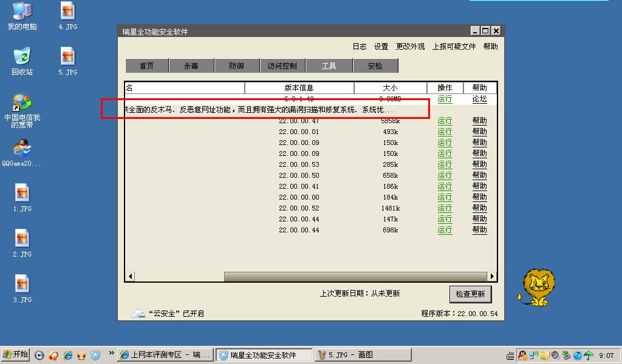
Task: Open the 回收站 recycle bin icon
Action: 22,61
